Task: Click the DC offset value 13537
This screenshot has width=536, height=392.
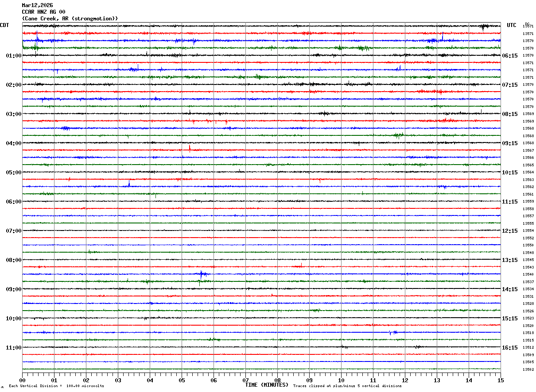Action: point(528,282)
